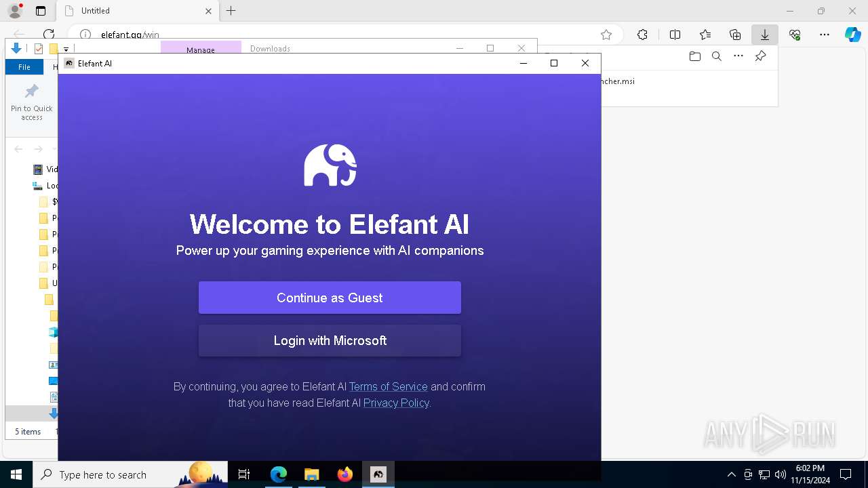The height and width of the screenshot is (488, 868).
Task: Open the Copilot sidebar icon
Action: click(x=852, y=35)
